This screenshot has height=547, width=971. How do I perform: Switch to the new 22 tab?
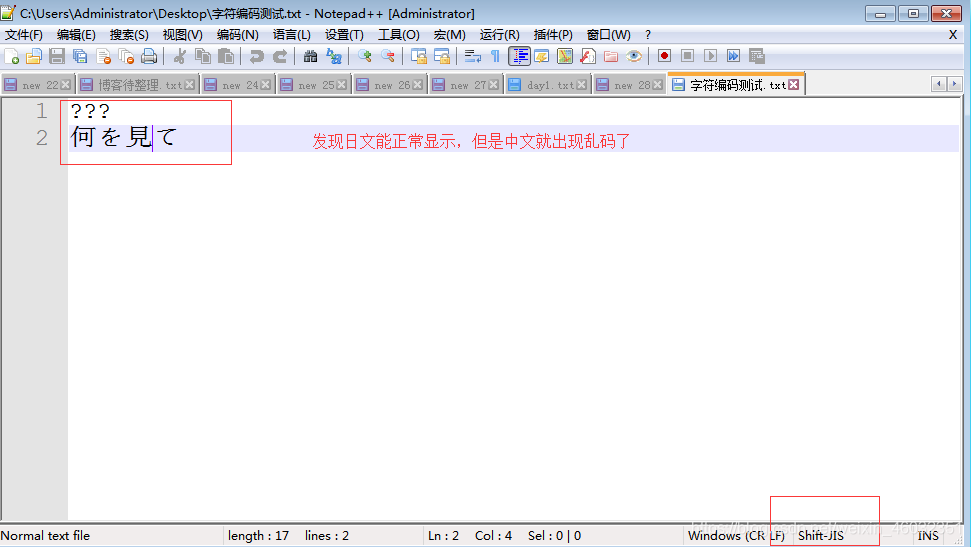(37, 85)
